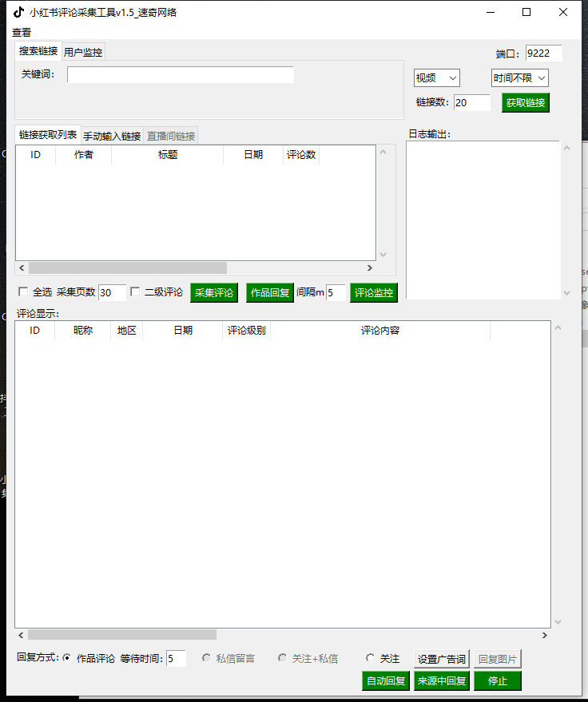Click right scroll arrow under link list
This screenshot has height=702, width=588.
coord(369,268)
